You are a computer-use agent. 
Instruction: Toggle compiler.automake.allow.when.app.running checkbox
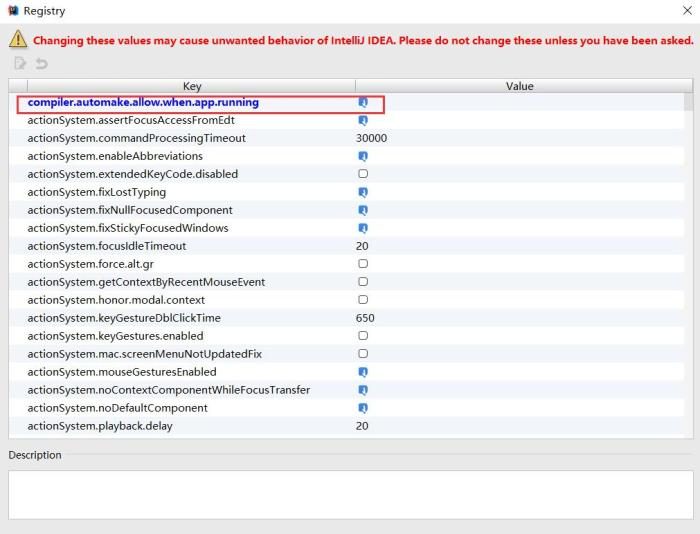363,102
